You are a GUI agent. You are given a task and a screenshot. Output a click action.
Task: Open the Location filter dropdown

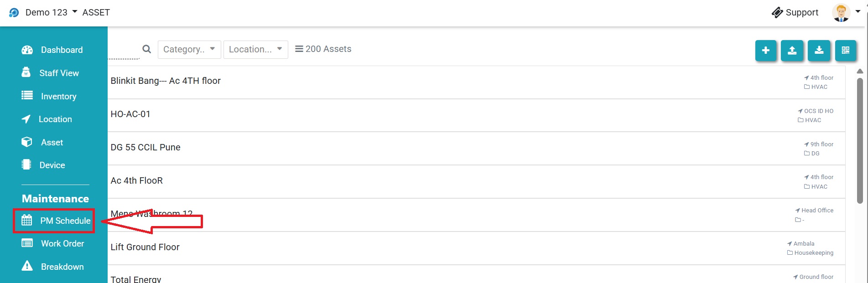pos(255,49)
